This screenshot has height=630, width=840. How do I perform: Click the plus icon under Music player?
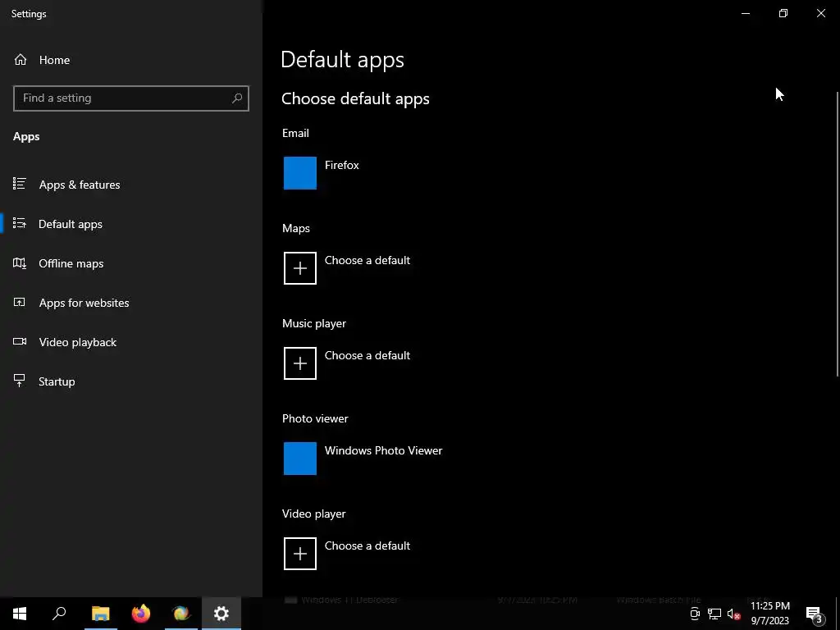click(x=300, y=363)
